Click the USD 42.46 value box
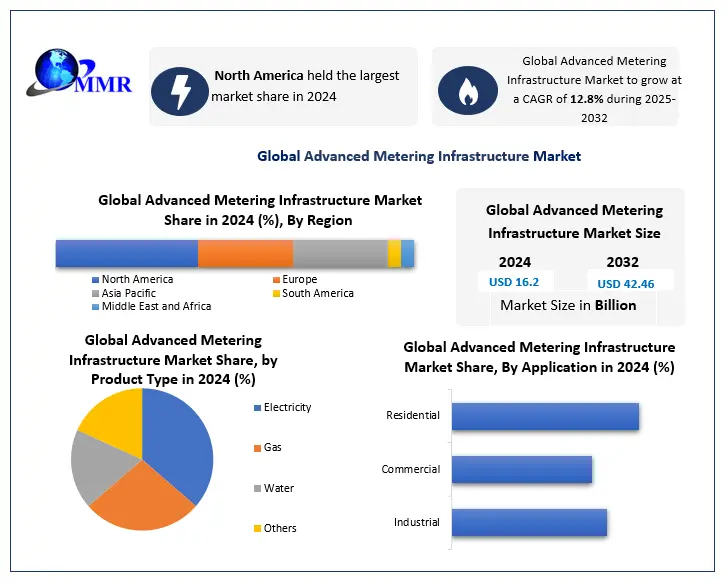This screenshot has height=583, width=726. [x=625, y=283]
